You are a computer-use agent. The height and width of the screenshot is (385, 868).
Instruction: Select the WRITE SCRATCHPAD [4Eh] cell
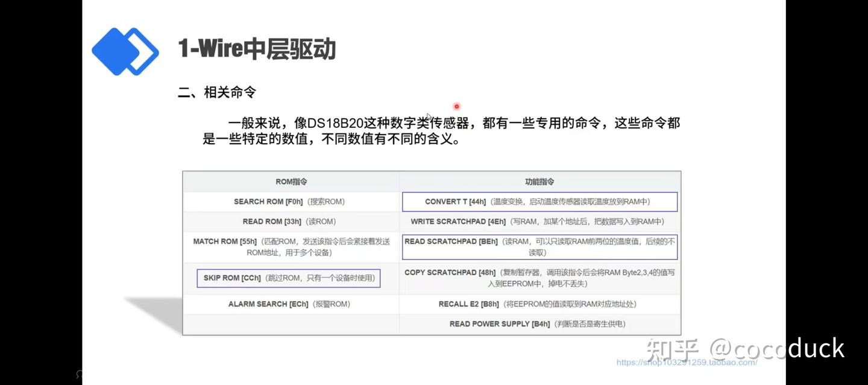coord(540,221)
